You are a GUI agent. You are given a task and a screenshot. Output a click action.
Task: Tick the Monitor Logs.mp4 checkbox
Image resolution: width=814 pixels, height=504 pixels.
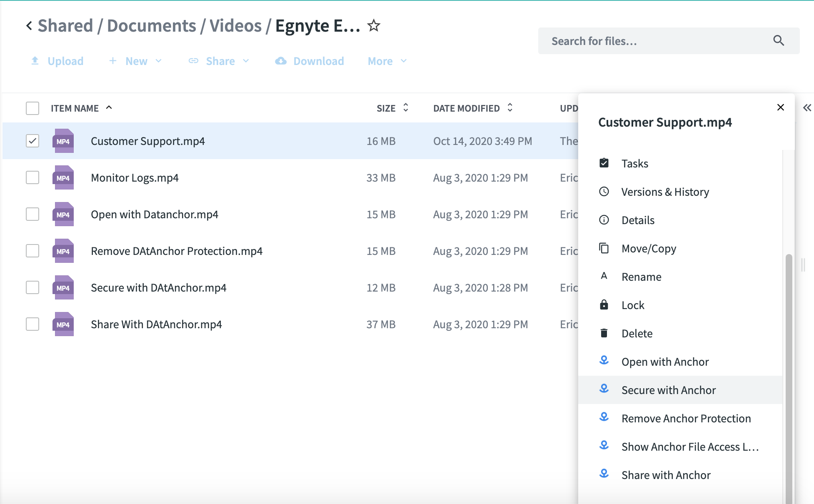[x=32, y=177]
